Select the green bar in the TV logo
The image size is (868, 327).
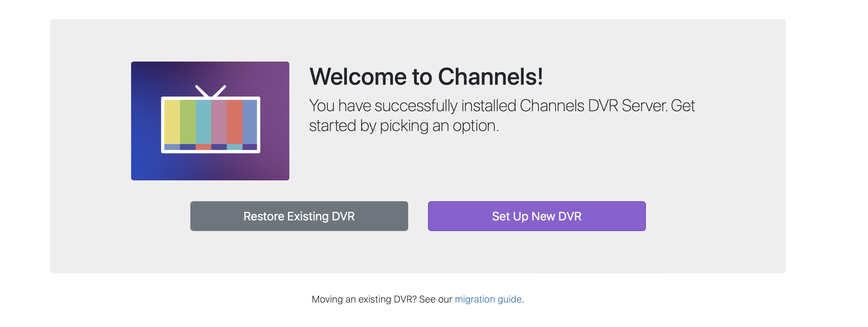tap(188, 121)
